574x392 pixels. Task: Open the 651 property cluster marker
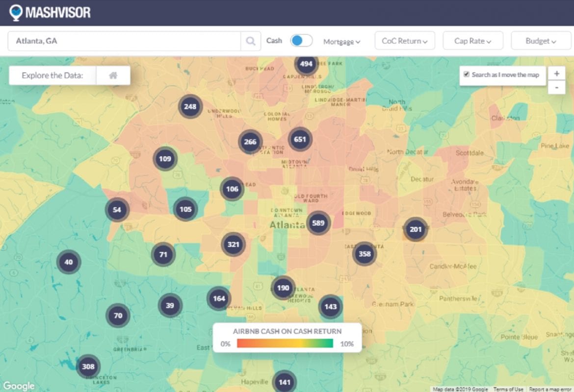click(x=300, y=139)
